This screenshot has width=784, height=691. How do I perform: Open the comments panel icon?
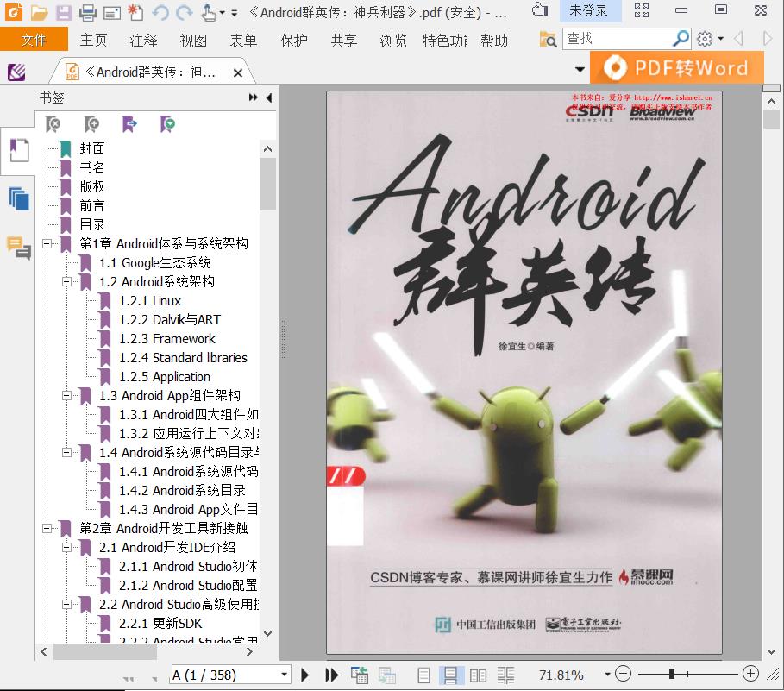tap(19, 248)
